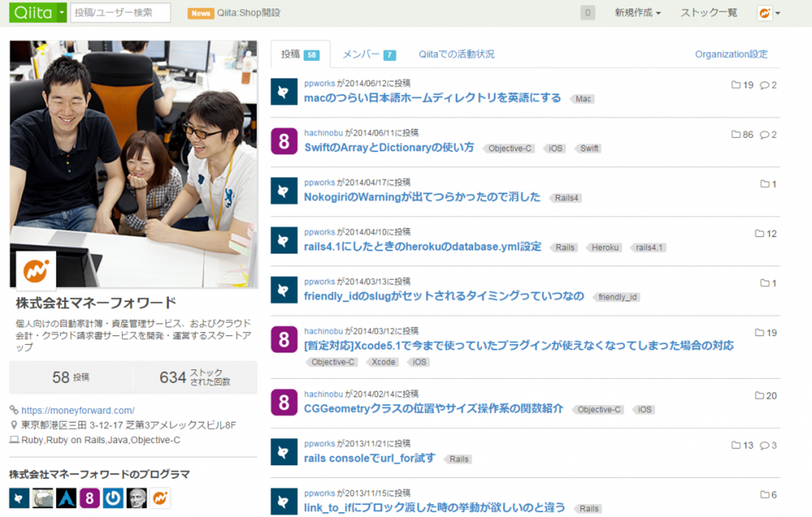The image size is (812, 517).
Task: Open the [暫定対応]Xcode5.1 plugin post
Action: (519, 346)
